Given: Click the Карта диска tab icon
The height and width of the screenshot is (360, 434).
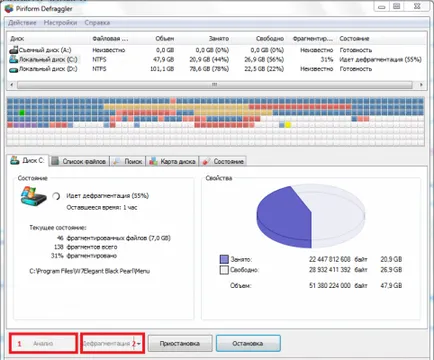Looking at the screenshot, I should pos(154,161).
